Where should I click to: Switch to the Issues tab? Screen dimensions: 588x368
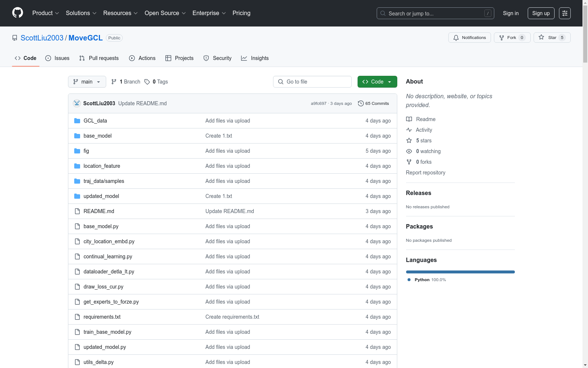click(x=57, y=58)
